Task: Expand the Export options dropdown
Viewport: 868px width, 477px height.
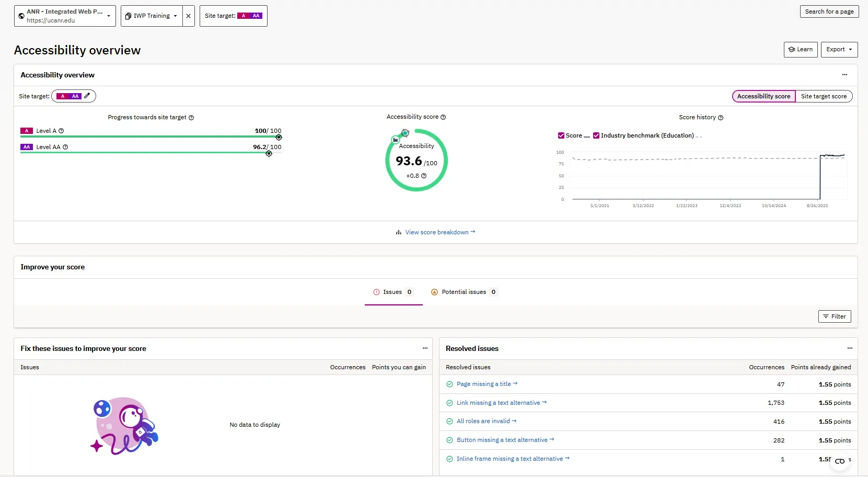Action: 839,49
